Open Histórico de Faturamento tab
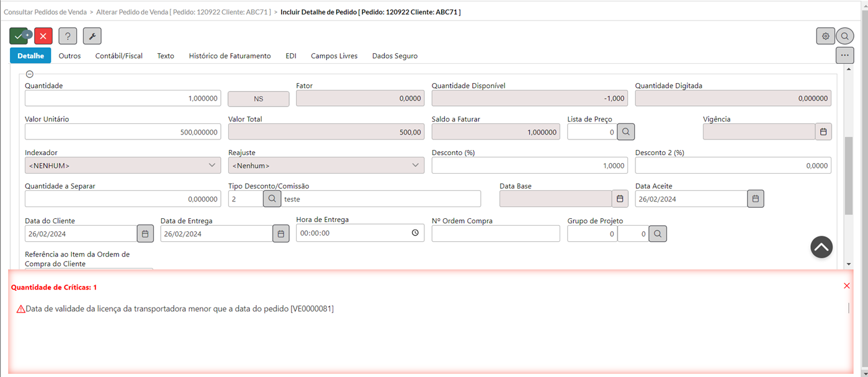The width and height of the screenshot is (868, 377). click(x=230, y=56)
